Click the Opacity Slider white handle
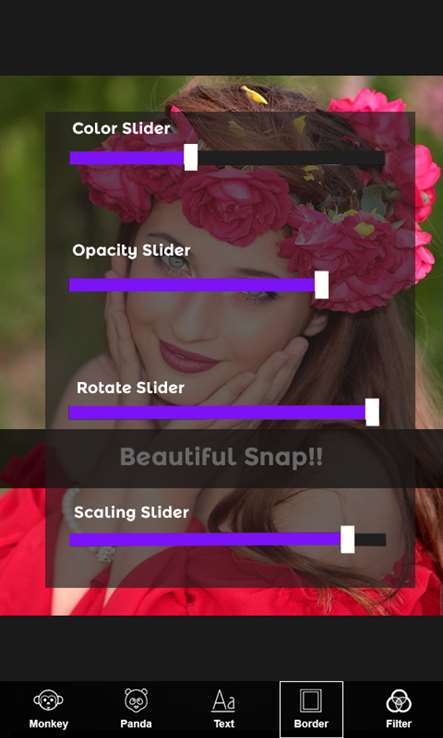443x738 pixels. point(322,285)
